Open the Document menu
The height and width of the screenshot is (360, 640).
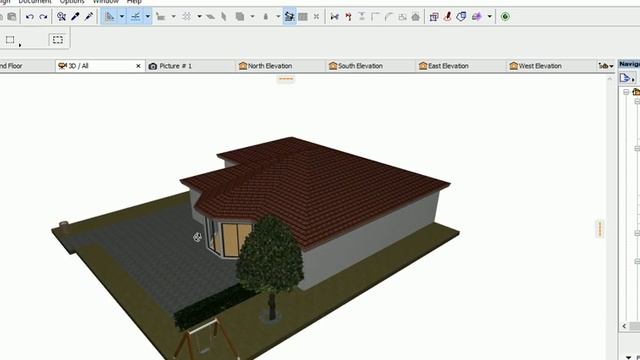pos(35,2)
